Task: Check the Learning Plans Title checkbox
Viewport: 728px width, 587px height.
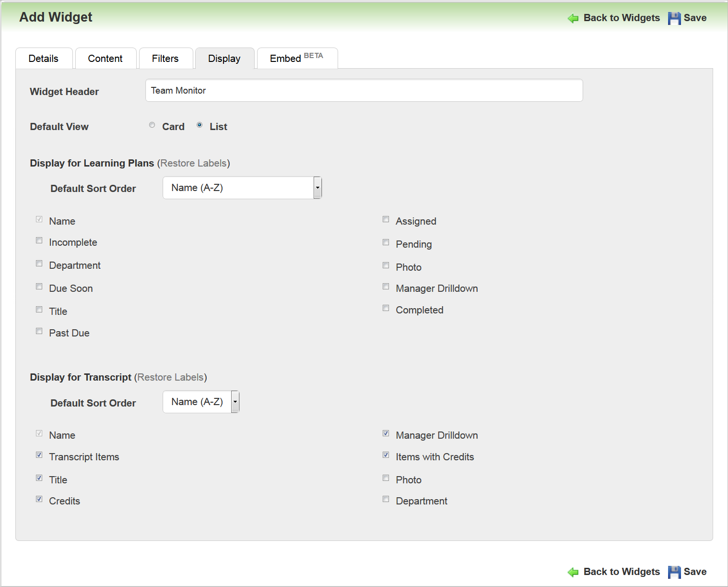Action: [x=39, y=310]
